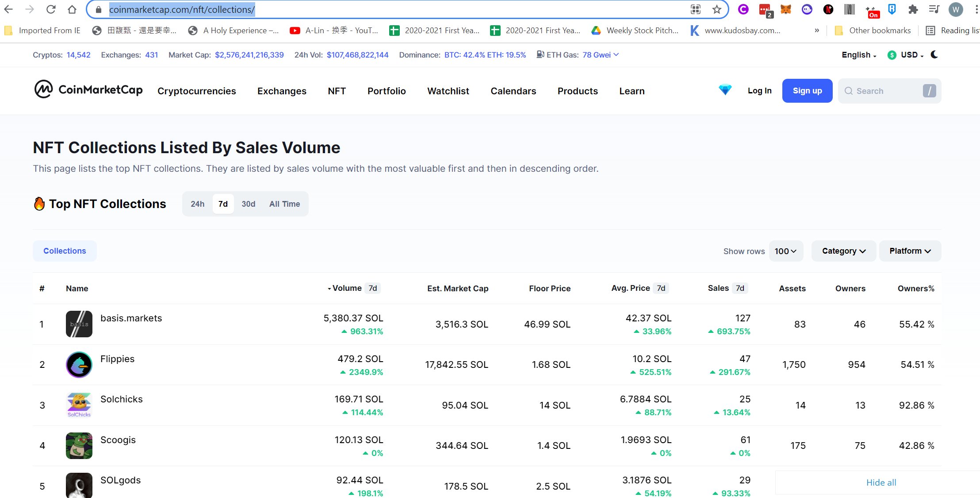Click the blue diamond rewards icon
This screenshot has width=980, height=498.
click(725, 90)
